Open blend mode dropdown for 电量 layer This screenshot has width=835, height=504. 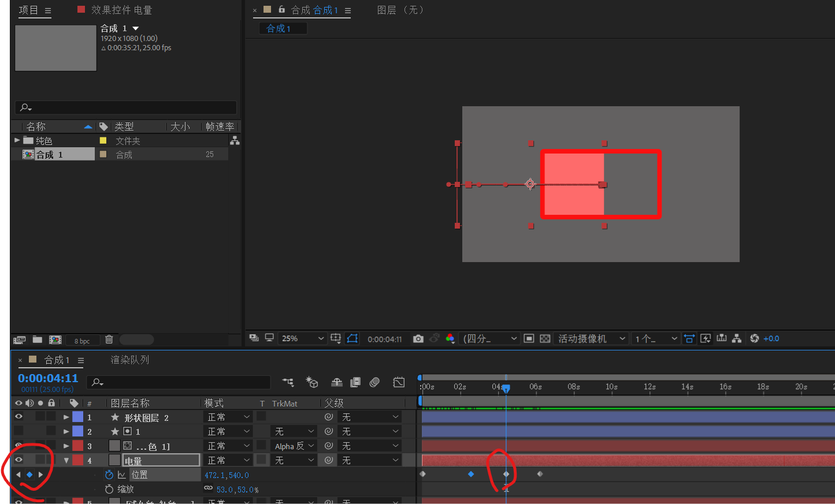pos(229,460)
